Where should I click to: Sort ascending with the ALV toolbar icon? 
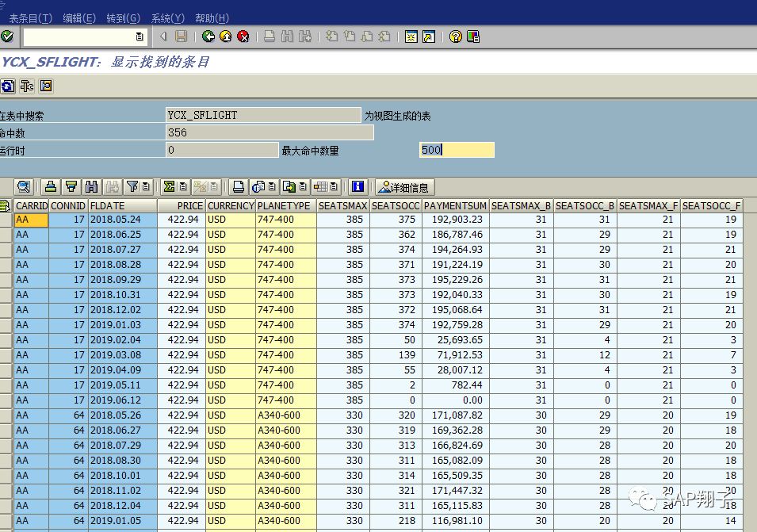(x=51, y=187)
